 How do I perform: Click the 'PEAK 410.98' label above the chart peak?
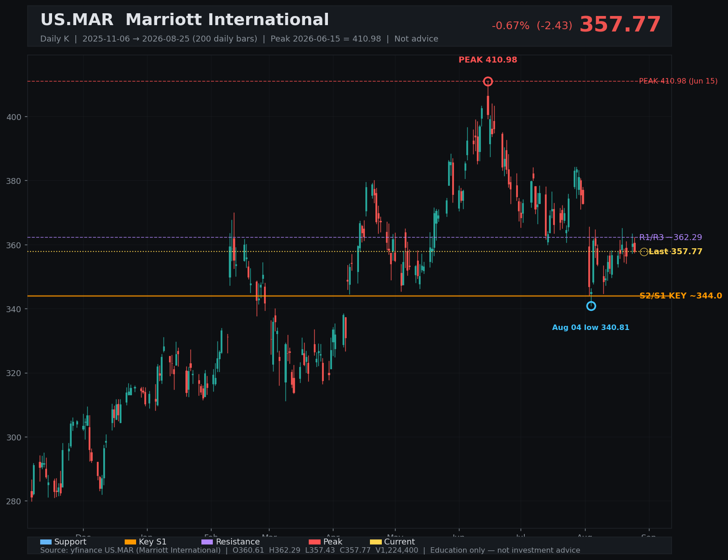pos(488,60)
